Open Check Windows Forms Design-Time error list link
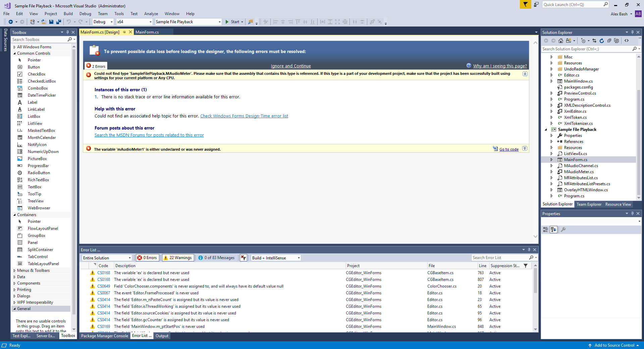Image resolution: width=644 pixels, height=349 pixels. coord(244,116)
